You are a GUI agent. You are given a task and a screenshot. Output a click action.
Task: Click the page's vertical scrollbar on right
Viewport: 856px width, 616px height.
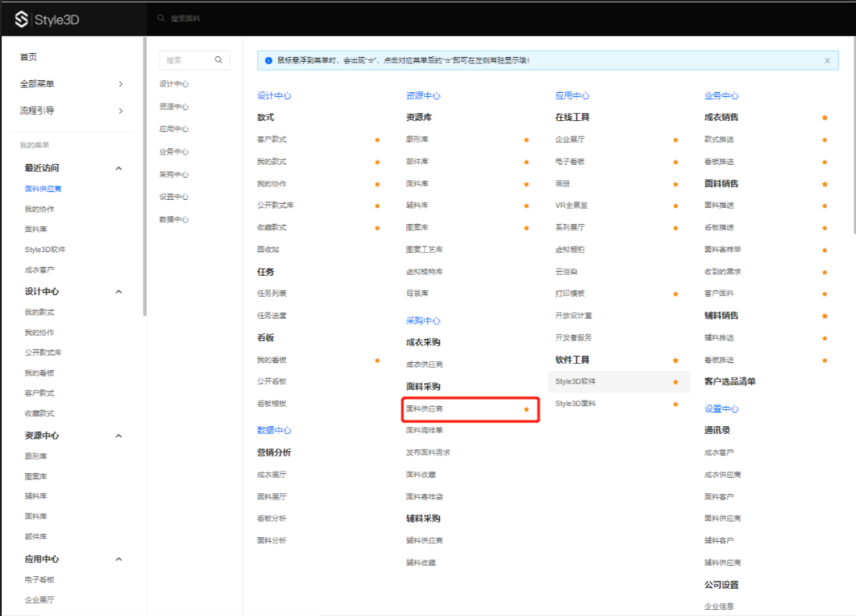pos(852,156)
